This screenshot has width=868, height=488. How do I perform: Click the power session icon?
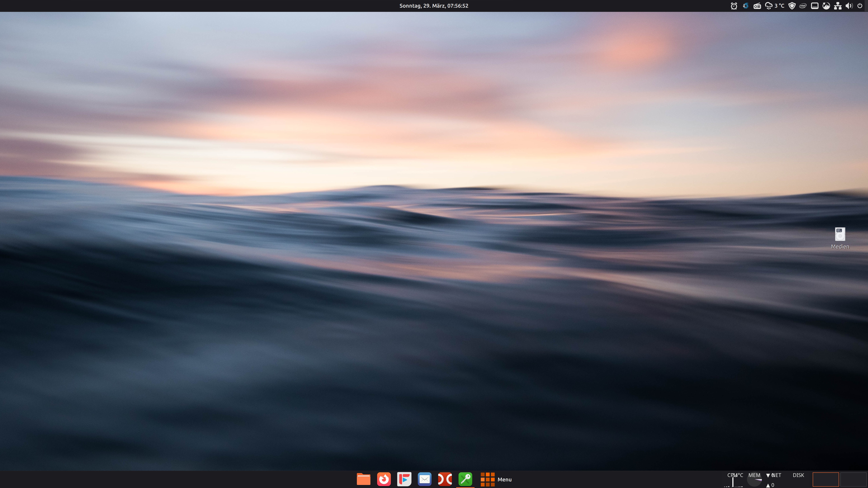pyautogui.click(x=860, y=6)
